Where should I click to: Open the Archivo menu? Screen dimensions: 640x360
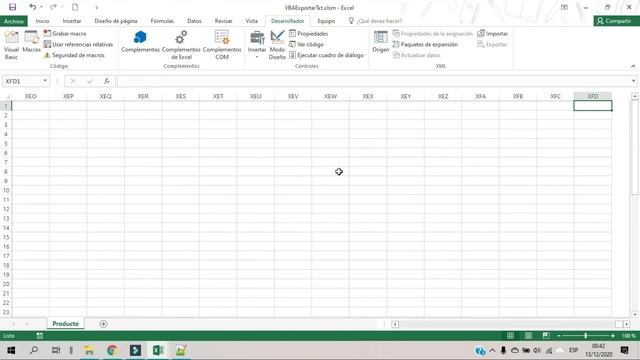(14, 21)
